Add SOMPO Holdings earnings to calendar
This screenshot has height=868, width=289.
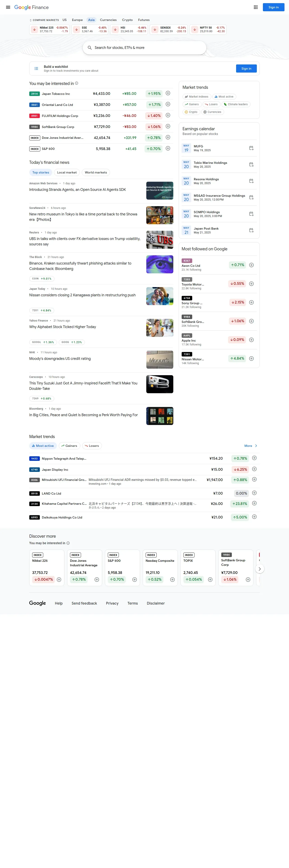coord(251,214)
